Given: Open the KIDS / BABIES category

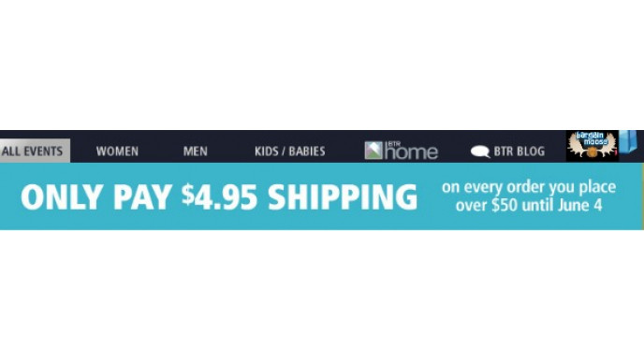Looking at the screenshot, I should click(x=289, y=151).
